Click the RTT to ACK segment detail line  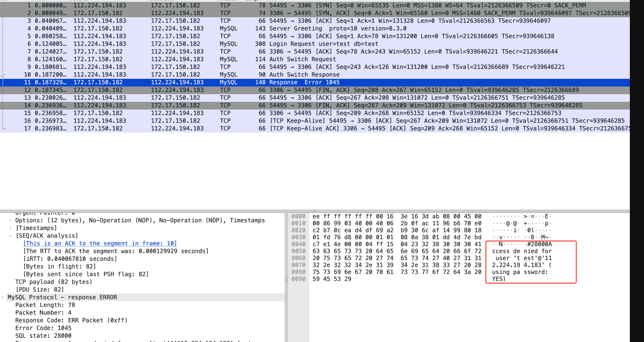116,251
